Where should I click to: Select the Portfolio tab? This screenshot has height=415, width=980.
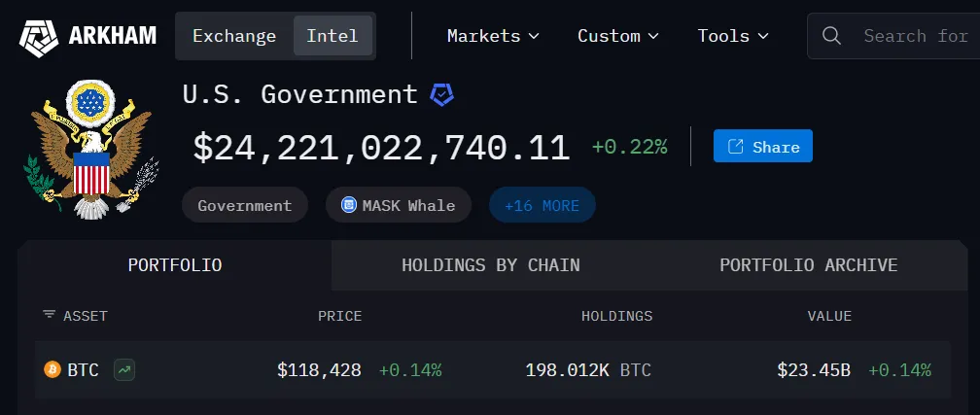coord(175,265)
